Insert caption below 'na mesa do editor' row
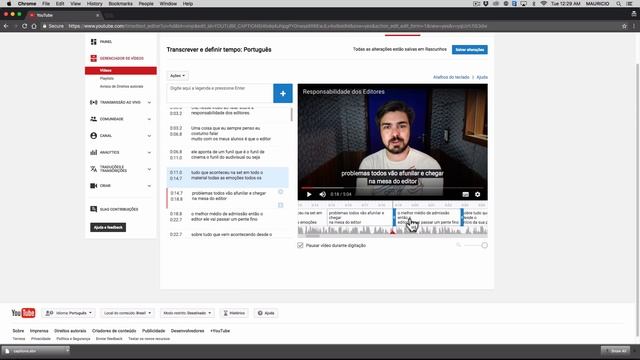This screenshot has width=640, height=360. [281, 205]
